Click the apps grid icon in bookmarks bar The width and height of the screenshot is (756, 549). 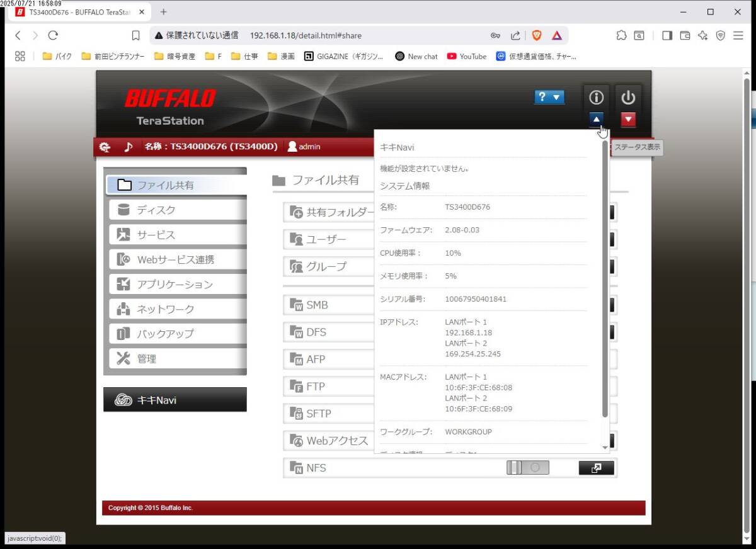point(20,56)
